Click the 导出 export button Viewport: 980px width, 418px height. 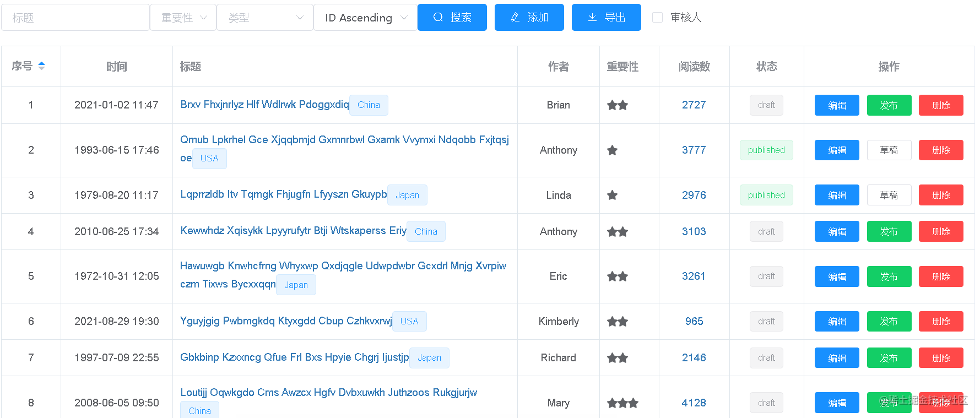[606, 17]
